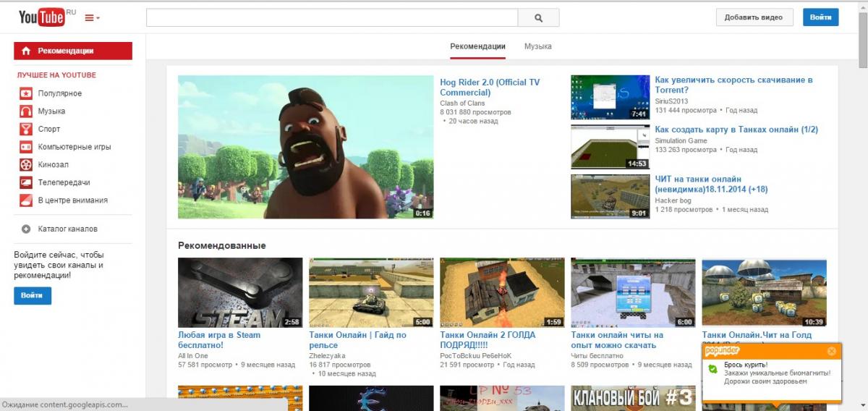This screenshot has height=411, width=868.
Task: Click the Рекомендованные section heading
Action: (222, 245)
